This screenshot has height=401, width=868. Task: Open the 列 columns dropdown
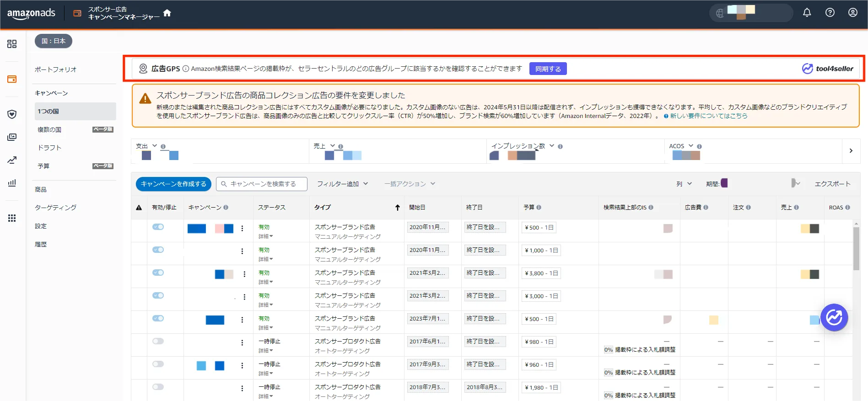click(x=684, y=184)
